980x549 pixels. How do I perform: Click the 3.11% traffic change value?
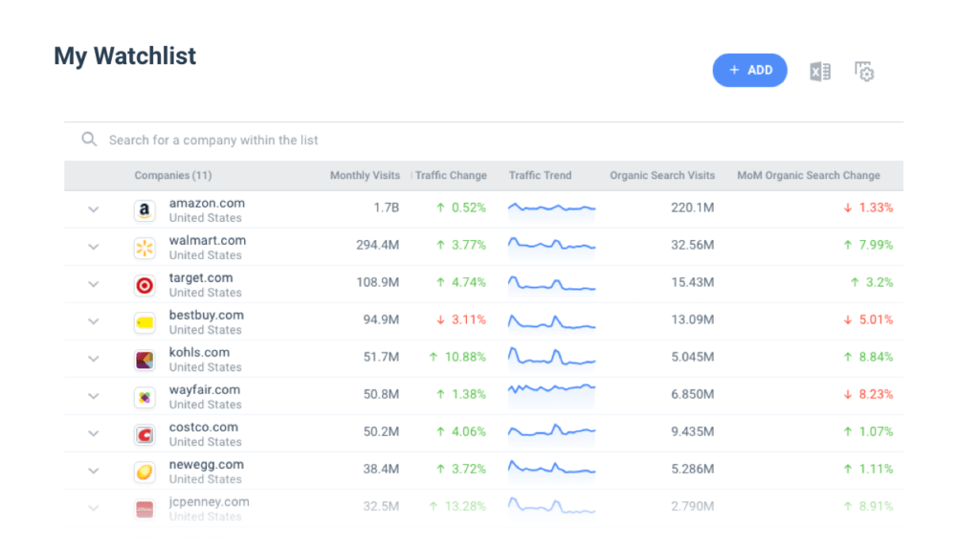point(469,319)
